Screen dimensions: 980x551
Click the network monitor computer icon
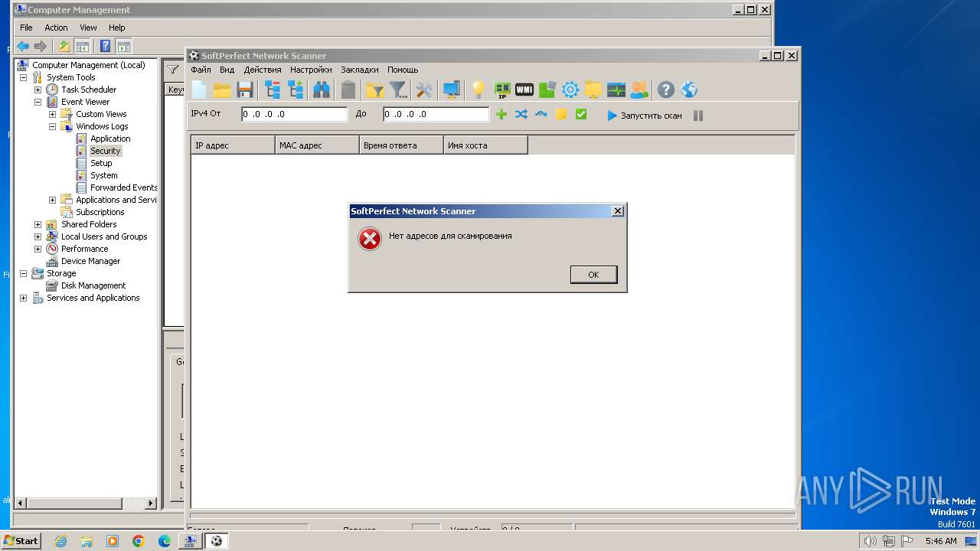point(452,90)
